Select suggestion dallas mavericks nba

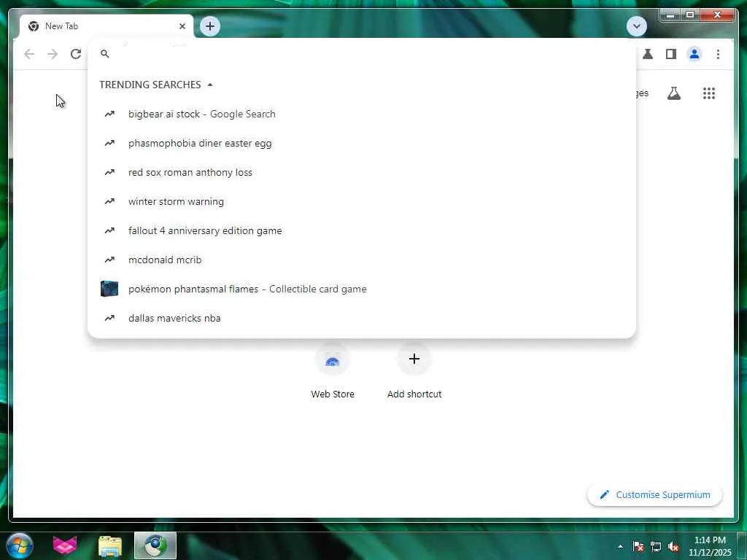[362, 318]
